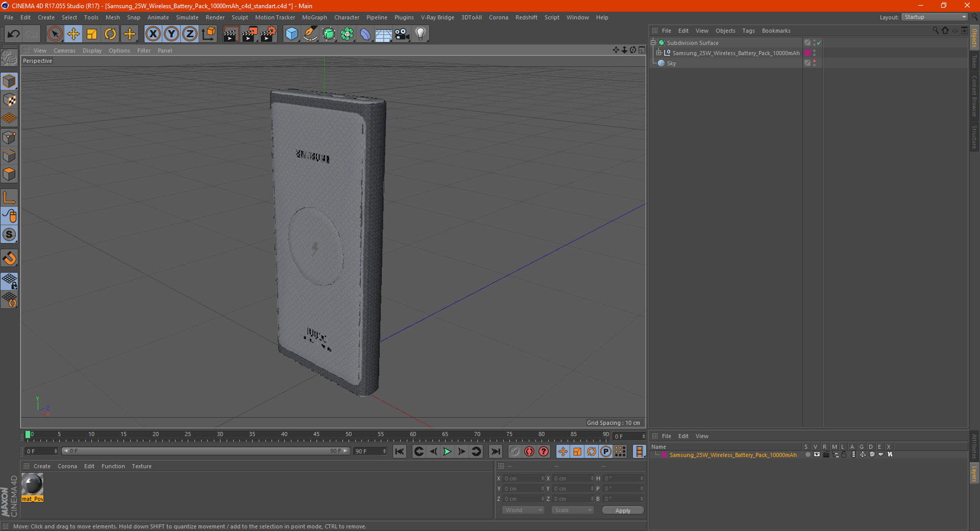Open the Objects side tab
The height and width of the screenshot is (531, 980).
(x=974, y=38)
